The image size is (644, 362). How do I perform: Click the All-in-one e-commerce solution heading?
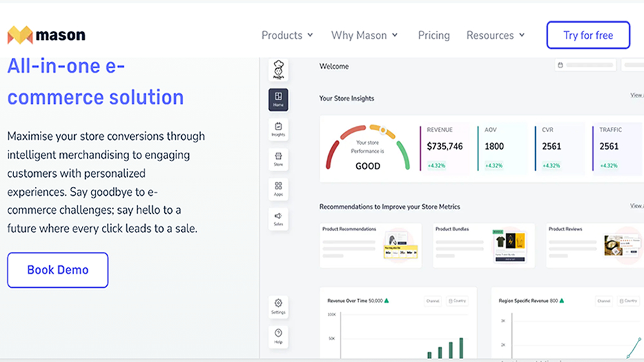click(95, 81)
